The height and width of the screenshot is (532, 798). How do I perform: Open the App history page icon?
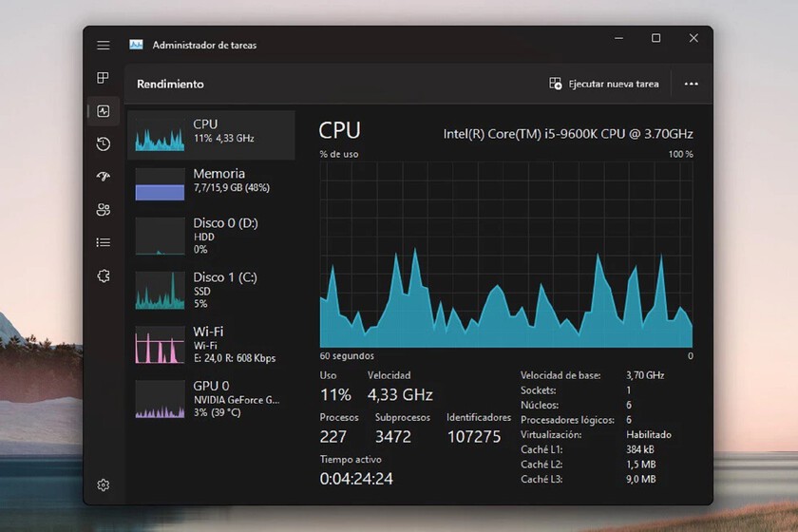104,143
